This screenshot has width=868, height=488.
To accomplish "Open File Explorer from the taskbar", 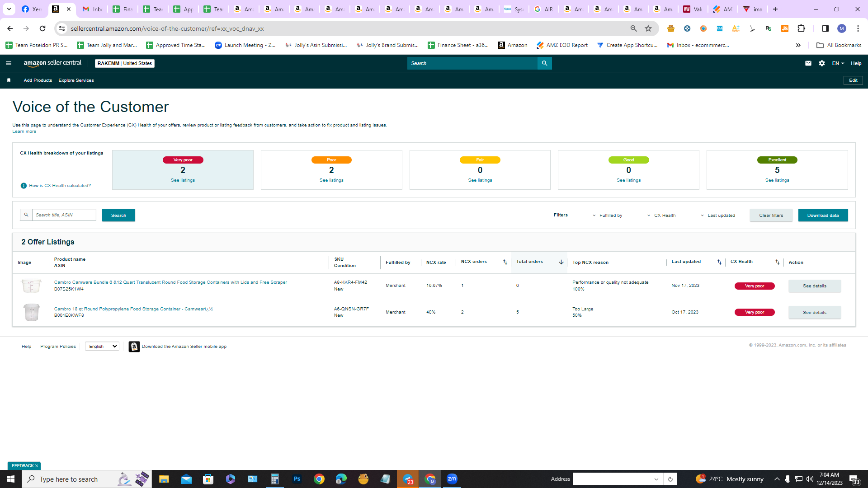I will coord(164,479).
